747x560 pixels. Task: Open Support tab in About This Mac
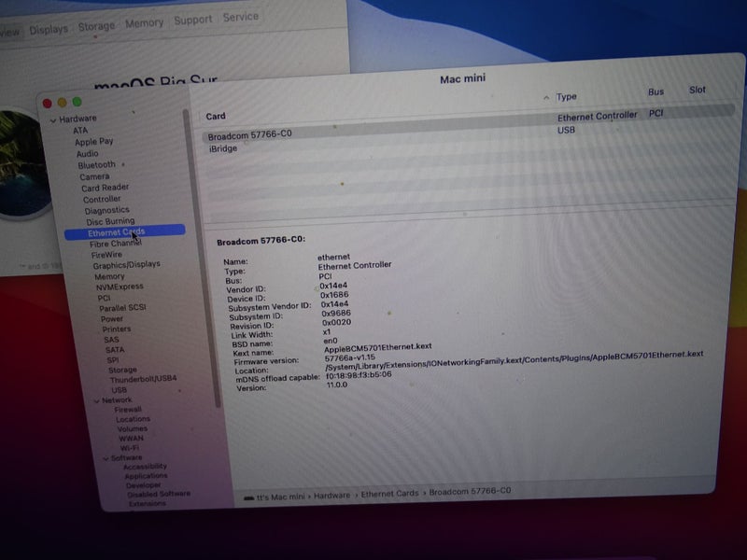[193, 20]
